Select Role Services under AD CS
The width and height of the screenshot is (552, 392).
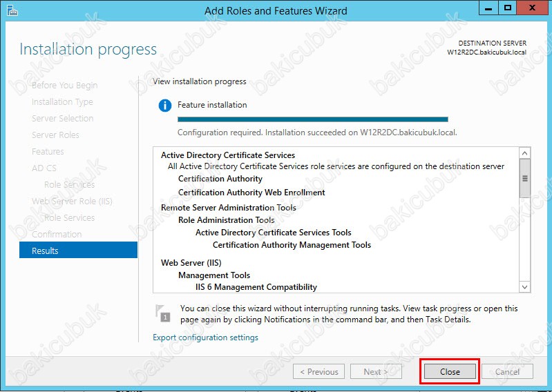[69, 184]
